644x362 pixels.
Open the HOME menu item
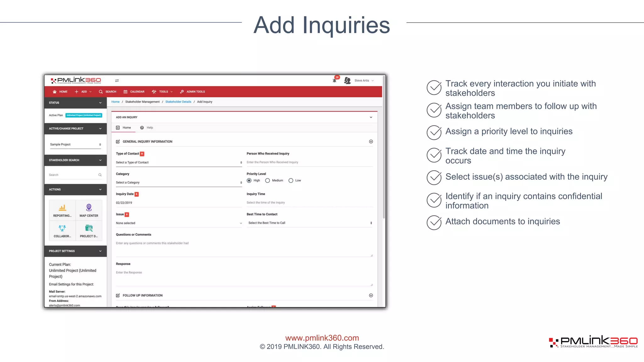[x=60, y=92]
